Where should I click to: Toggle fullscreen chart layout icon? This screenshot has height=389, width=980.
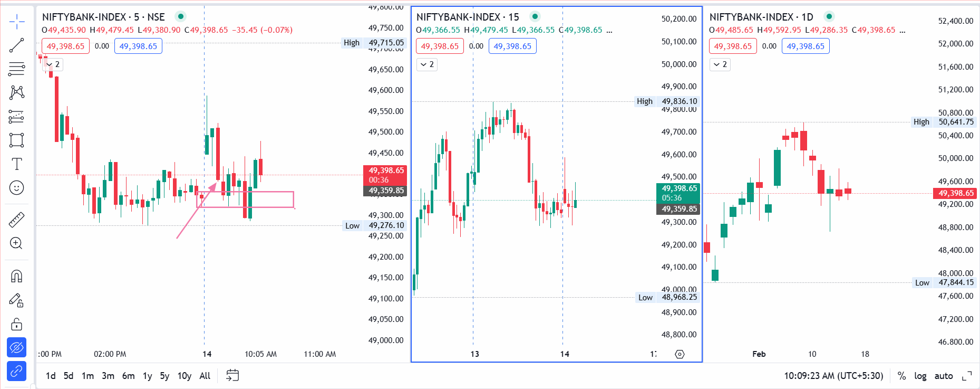967,376
